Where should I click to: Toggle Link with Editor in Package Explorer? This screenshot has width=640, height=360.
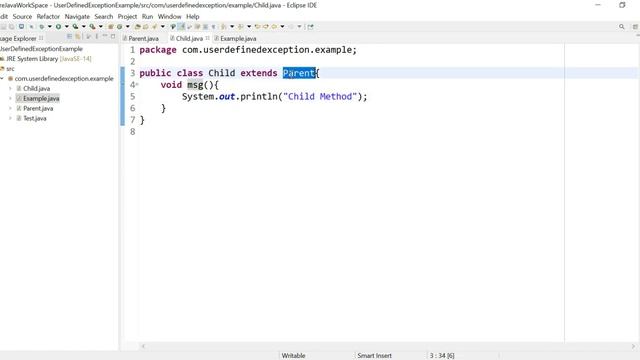coord(78,37)
